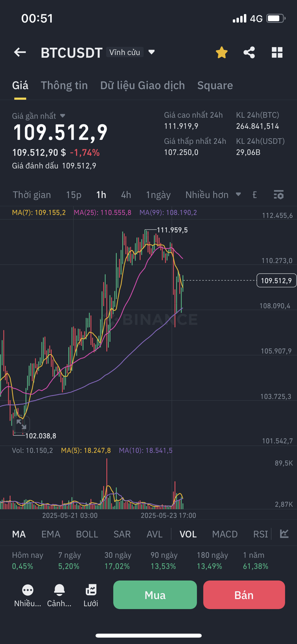The height and width of the screenshot is (644, 297).
Task: Tap the chart low marker 102.038,8
Action: pyautogui.click(x=41, y=436)
